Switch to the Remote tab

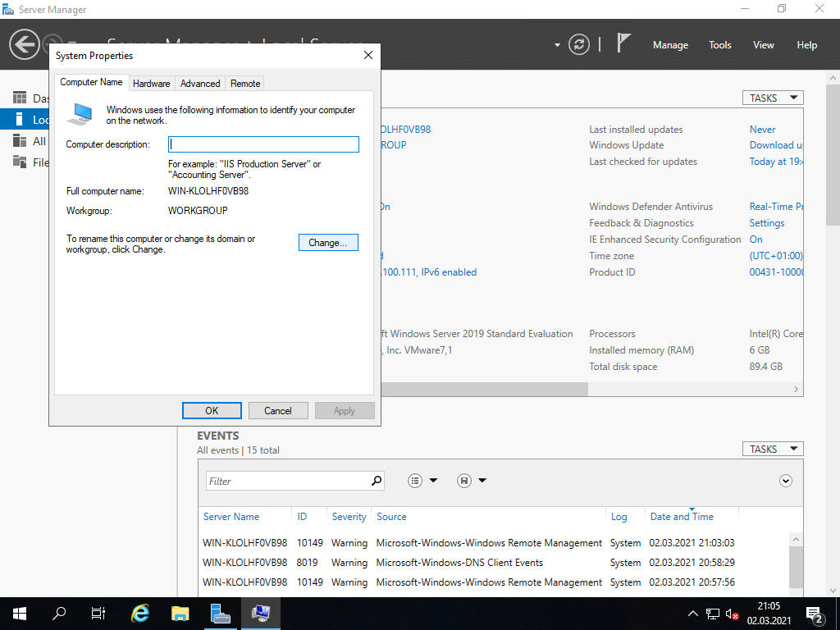[x=245, y=83]
